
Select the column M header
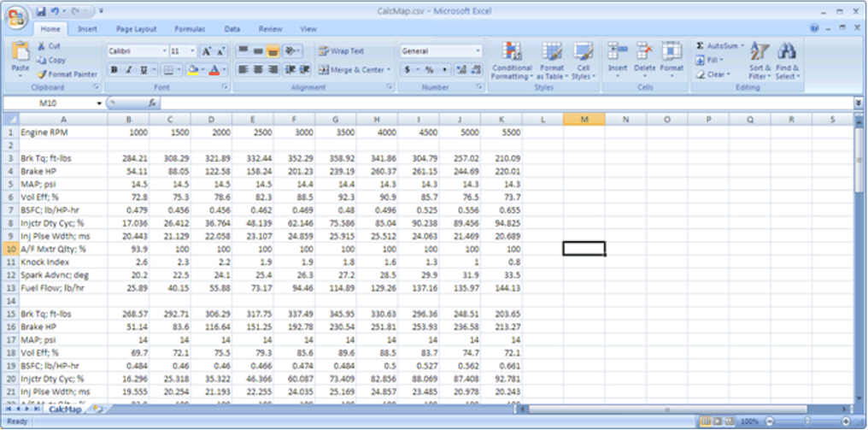pos(584,119)
